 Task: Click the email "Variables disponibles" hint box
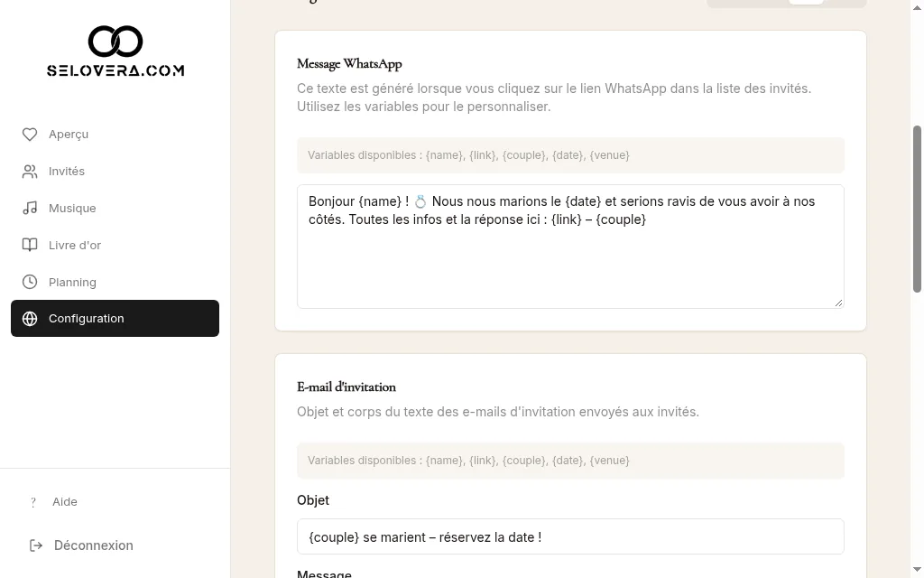[570, 461]
